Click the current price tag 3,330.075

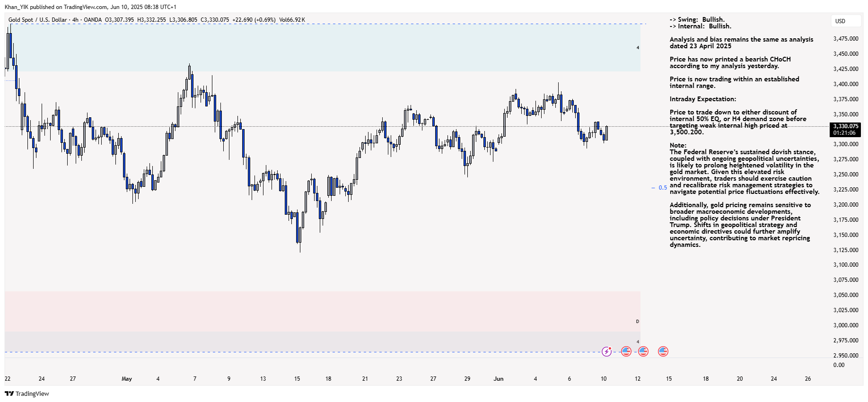pos(846,126)
